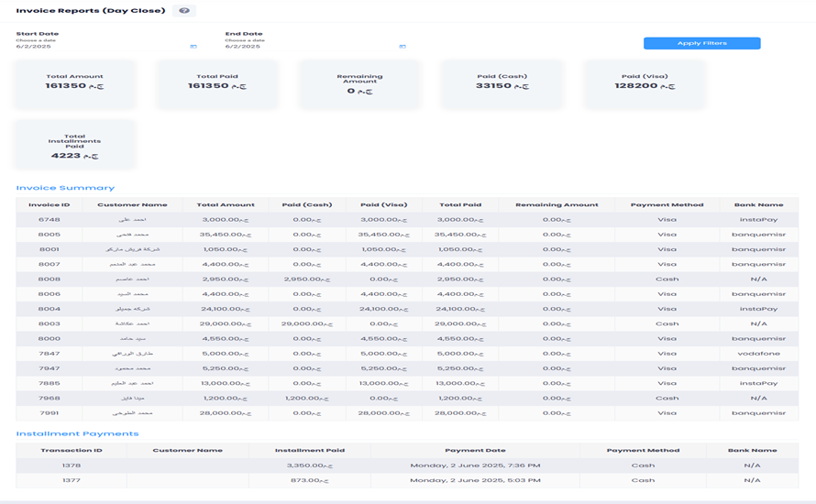The image size is (816, 504).
Task: Select invoice ID 8005 cell
Action: coord(49,235)
